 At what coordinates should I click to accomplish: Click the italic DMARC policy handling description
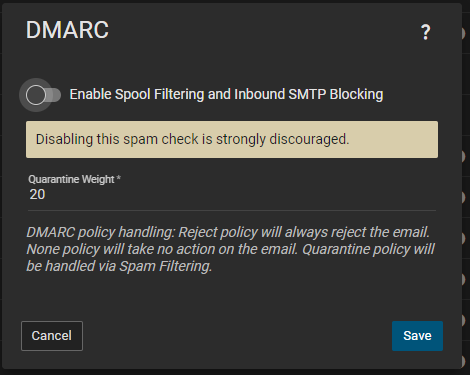tap(231, 249)
